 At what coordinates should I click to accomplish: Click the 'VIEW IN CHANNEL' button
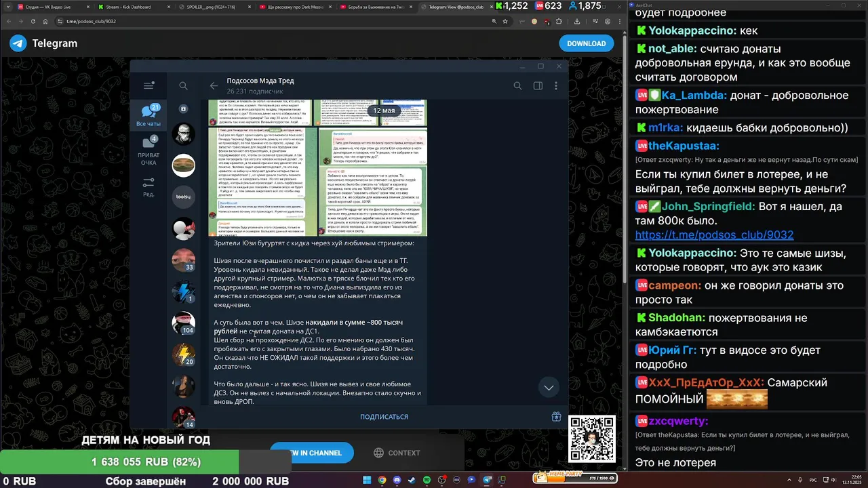(311, 453)
